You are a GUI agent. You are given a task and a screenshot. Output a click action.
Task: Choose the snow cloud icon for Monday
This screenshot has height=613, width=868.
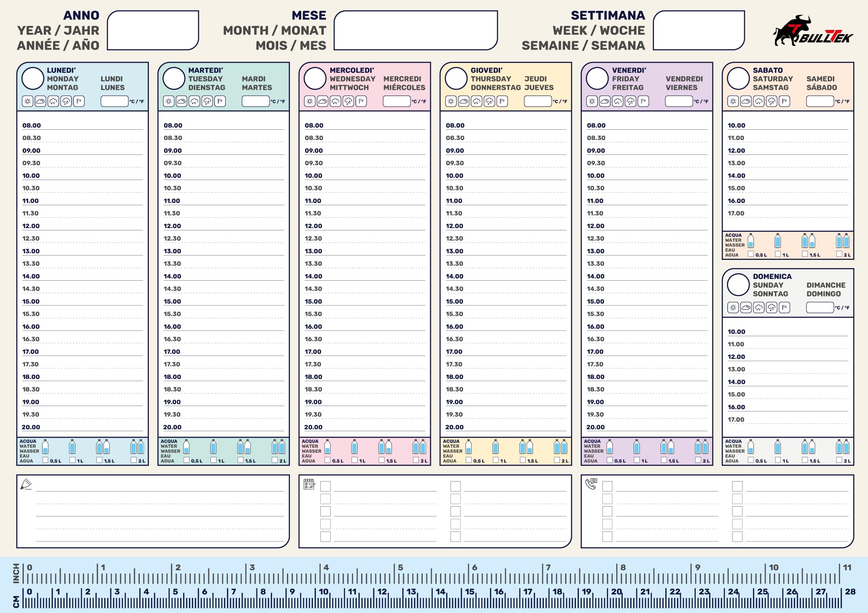click(x=66, y=102)
